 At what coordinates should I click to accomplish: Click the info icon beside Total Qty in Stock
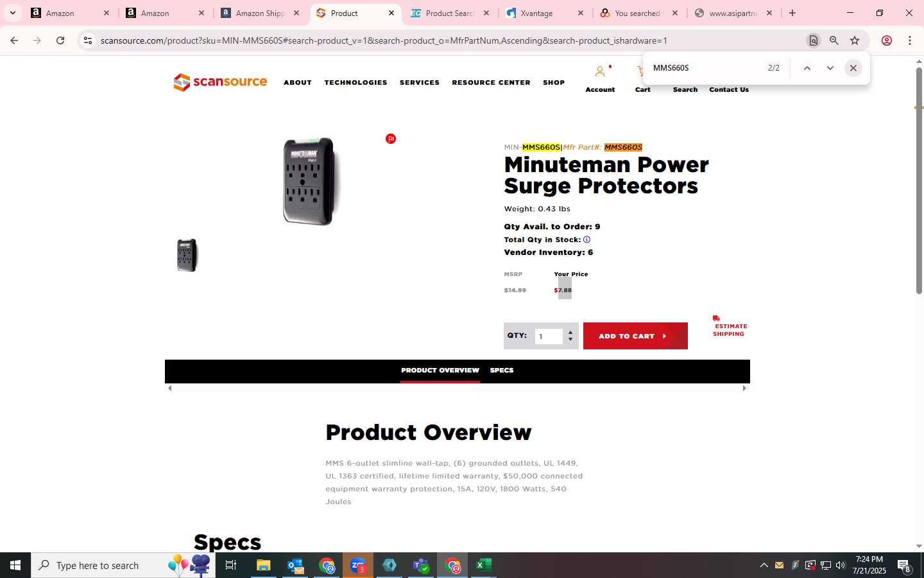coord(586,240)
